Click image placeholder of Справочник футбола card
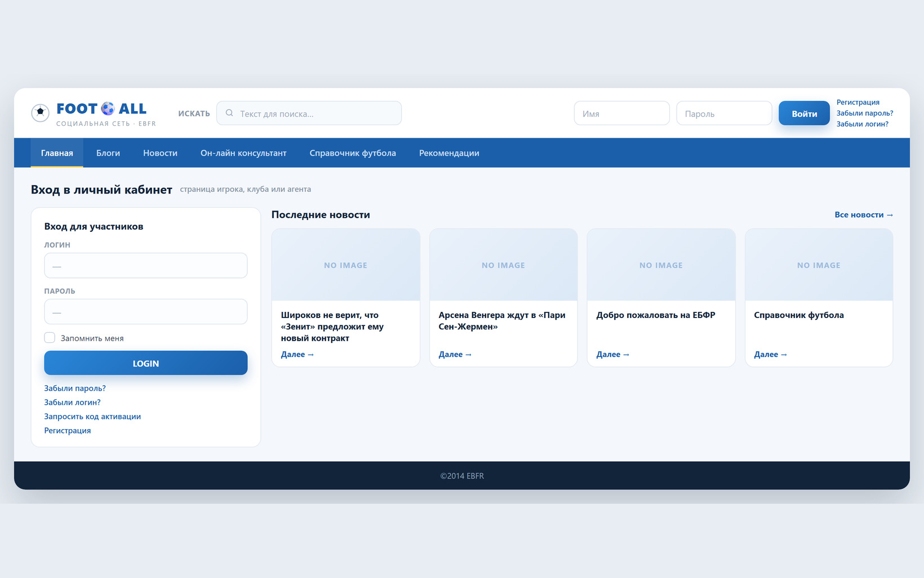The height and width of the screenshot is (578, 924). [819, 265]
